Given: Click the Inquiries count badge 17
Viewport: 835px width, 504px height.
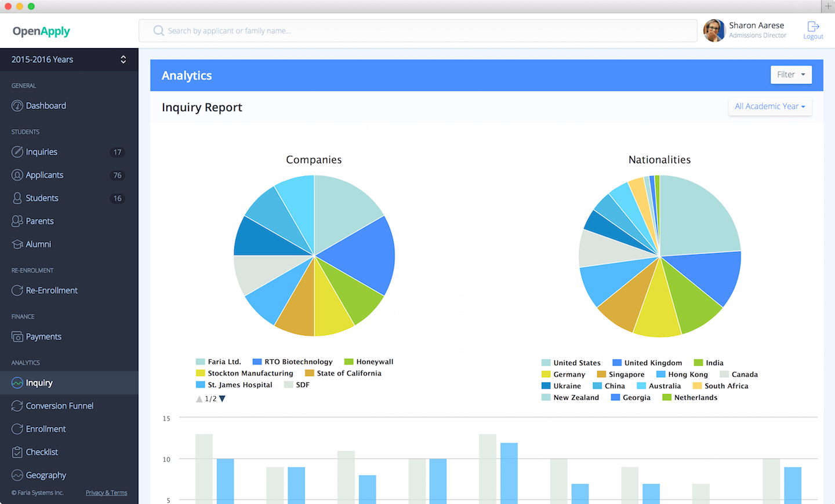Looking at the screenshot, I should pyautogui.click(x=117, y=152).
